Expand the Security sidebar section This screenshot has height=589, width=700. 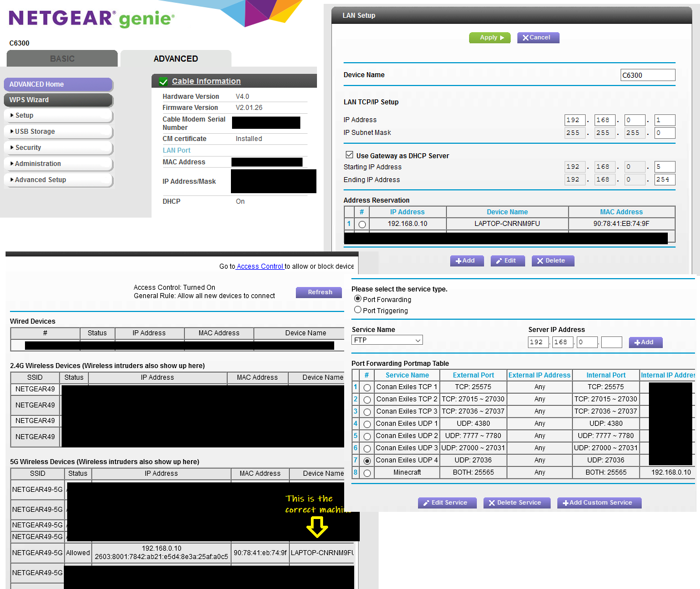click(x=58, y=148)
